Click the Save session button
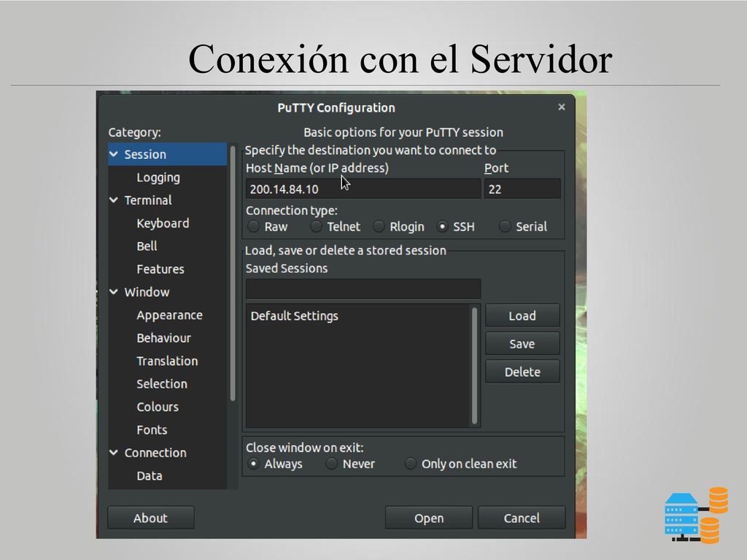Viewport: 747px width, 560px height. click(x=522, y=344)
